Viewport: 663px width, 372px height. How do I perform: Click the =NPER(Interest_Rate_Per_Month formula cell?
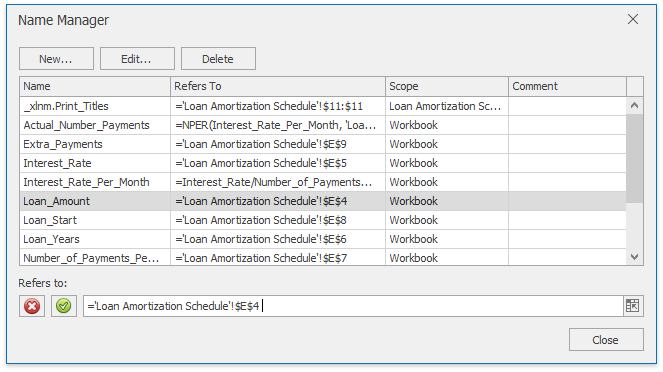click(x=278, y=125)
